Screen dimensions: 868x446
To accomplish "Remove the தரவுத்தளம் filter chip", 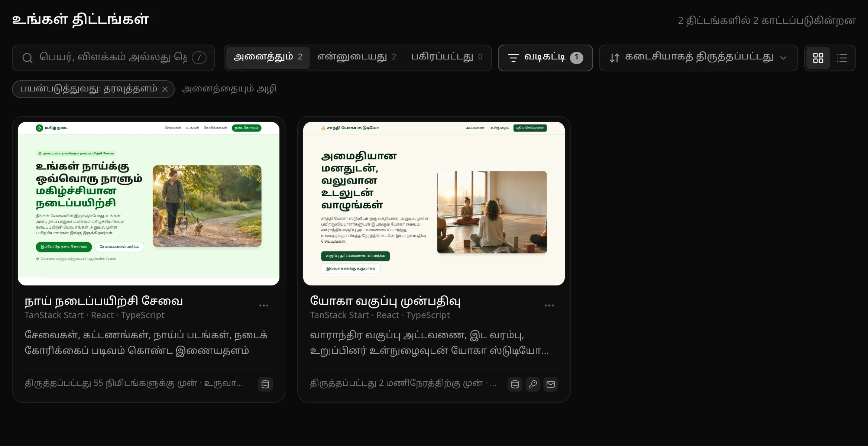I will tap(165, 89).
